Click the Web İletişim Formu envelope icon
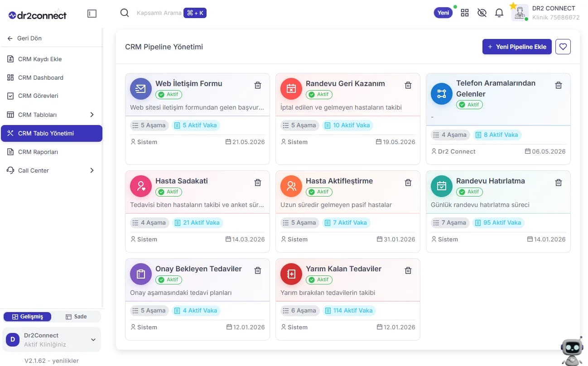 coord(141,89)
